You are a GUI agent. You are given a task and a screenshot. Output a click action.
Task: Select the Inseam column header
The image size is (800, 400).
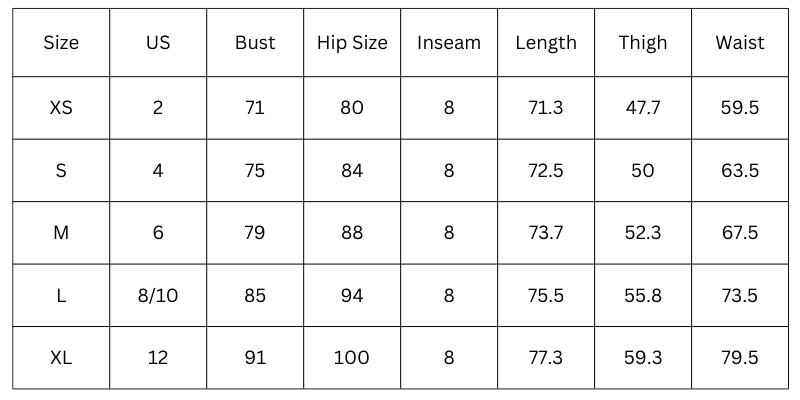(449, 43)
